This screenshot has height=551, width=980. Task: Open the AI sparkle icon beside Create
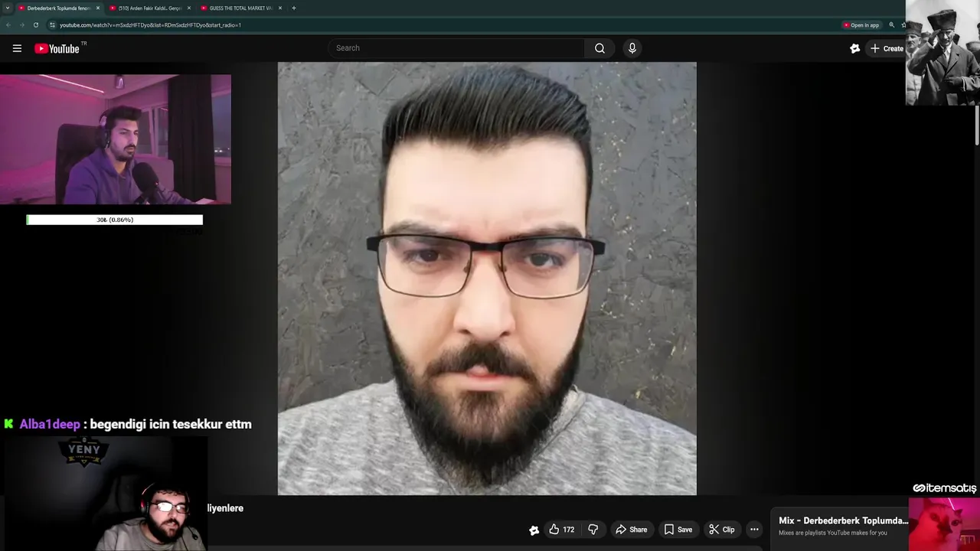pyautogui.click(x=855, y=48)
